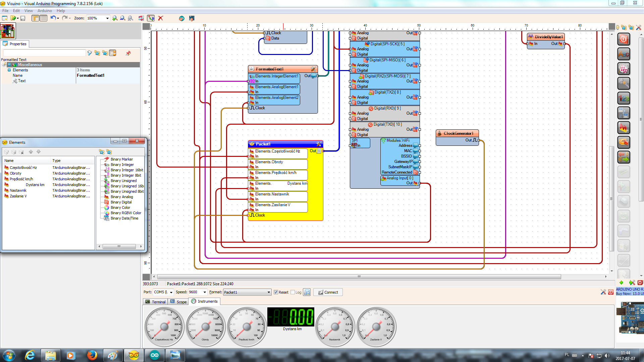This screenshot has width=644, height=362.
Task: Click the design overview thumbnail
Action: pyautogui.click(x=8, y=31)
